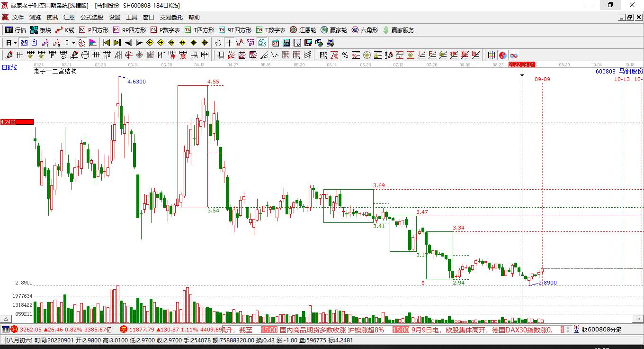The width and height of the screenshot is (644, 349).
Task: Open the 9P四方形 tool
Action: (130, 30)
